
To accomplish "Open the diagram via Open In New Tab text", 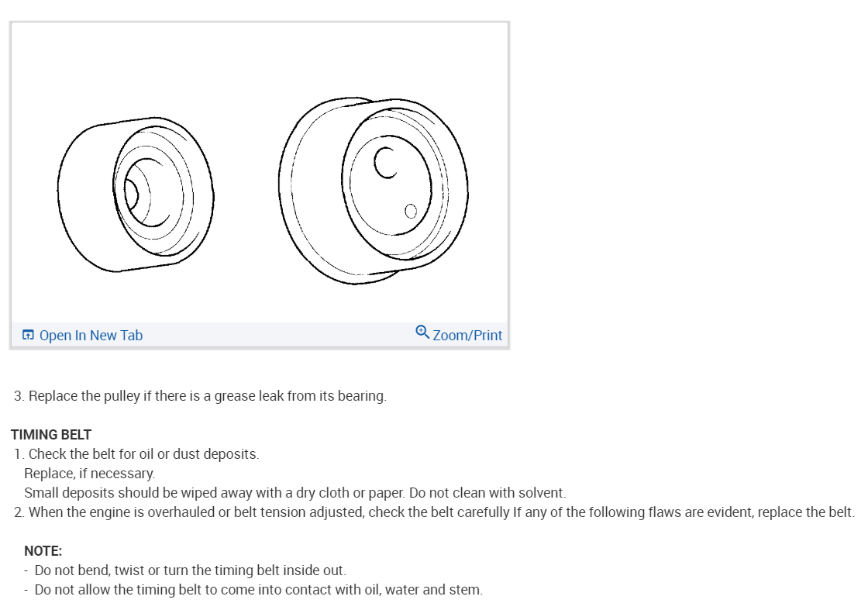I will tap(91, 336).
